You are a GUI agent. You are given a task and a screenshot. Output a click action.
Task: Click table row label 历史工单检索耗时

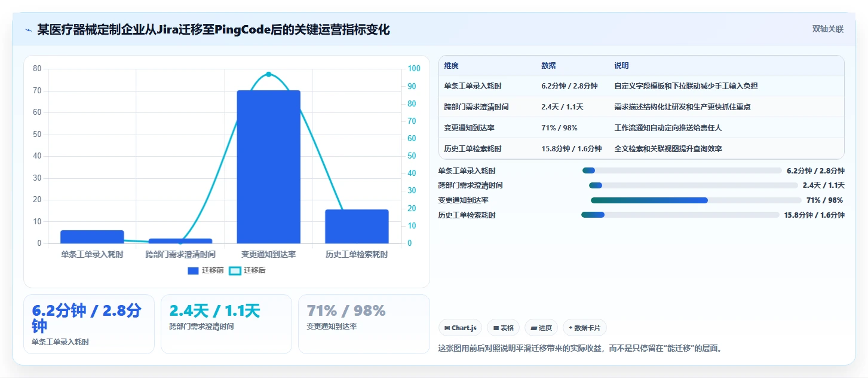tap(473, 149)
